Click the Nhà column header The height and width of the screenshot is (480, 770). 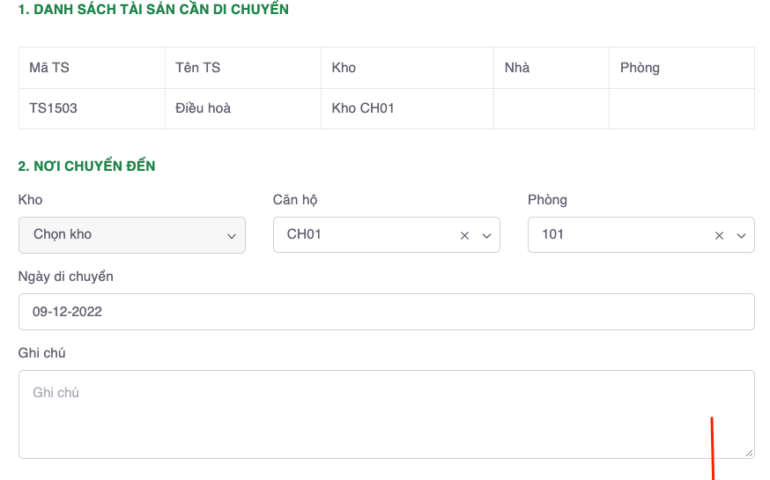(517, 68)
